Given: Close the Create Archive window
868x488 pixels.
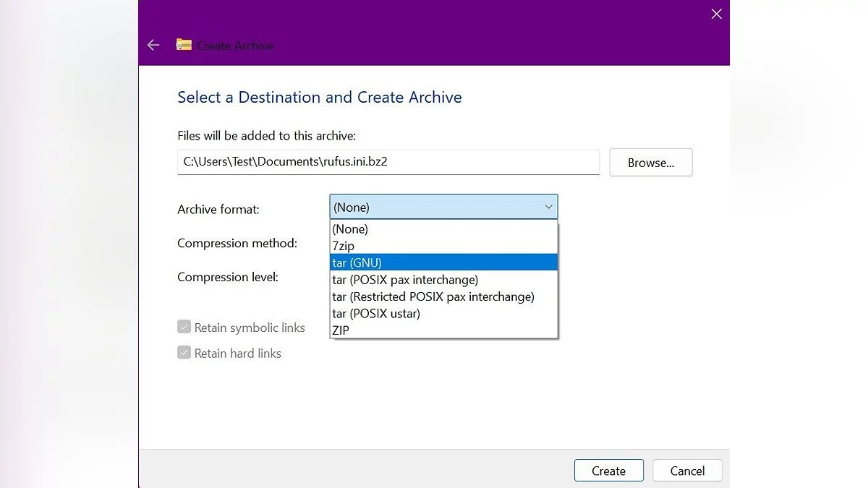Looking at the screenshot, I should click(x=716, y=14).
